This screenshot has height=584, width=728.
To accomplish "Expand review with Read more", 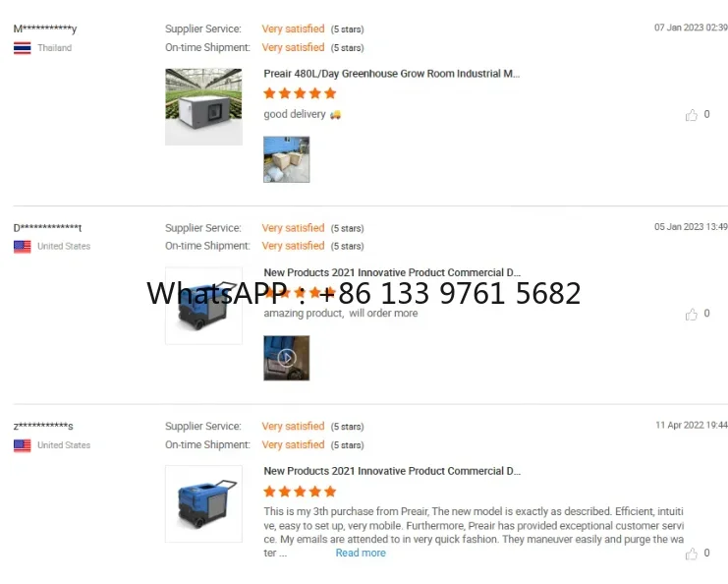I will pos(361,553).
